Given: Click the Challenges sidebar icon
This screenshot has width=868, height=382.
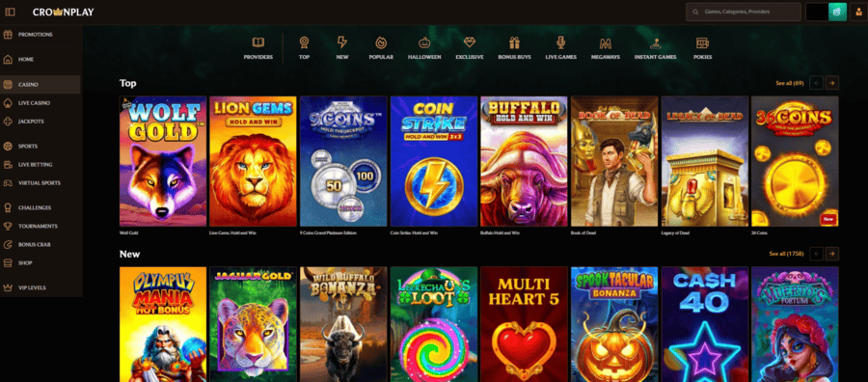Looking at the screenshot, I should (8, 207).
